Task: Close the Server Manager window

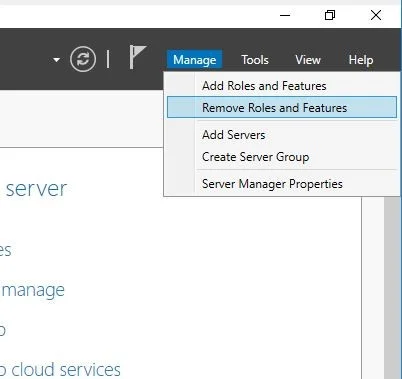Action: (x=376, y=15)
